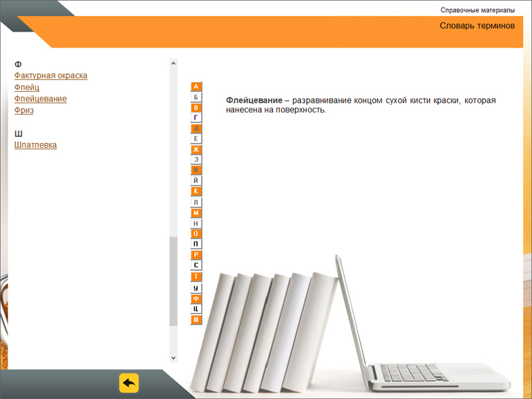The width and height of the screenshot is (532, 399).
Task: Open the Шпатлевка glossary entry
Action: coord(35,145)
